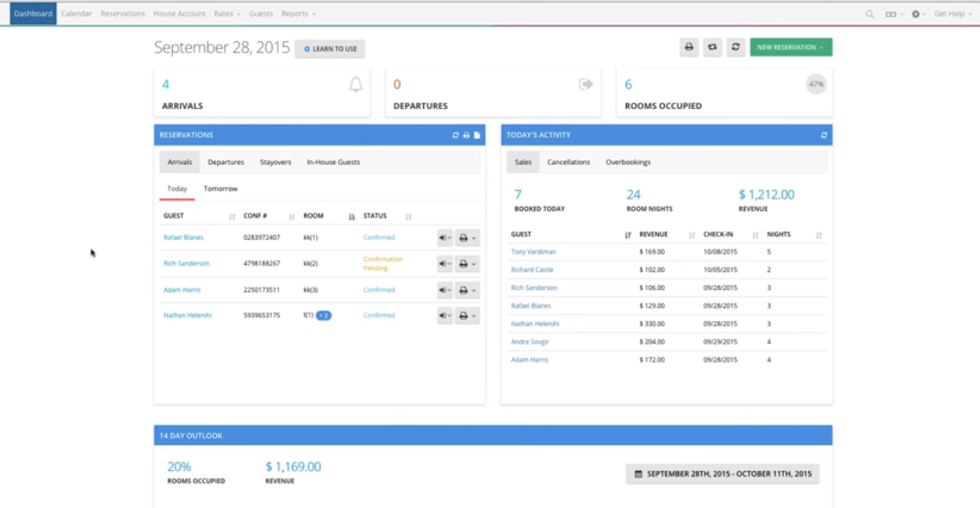Open Andre Sovgir guest link
Viewport: 980px width, 508px height.
(530, 342)
